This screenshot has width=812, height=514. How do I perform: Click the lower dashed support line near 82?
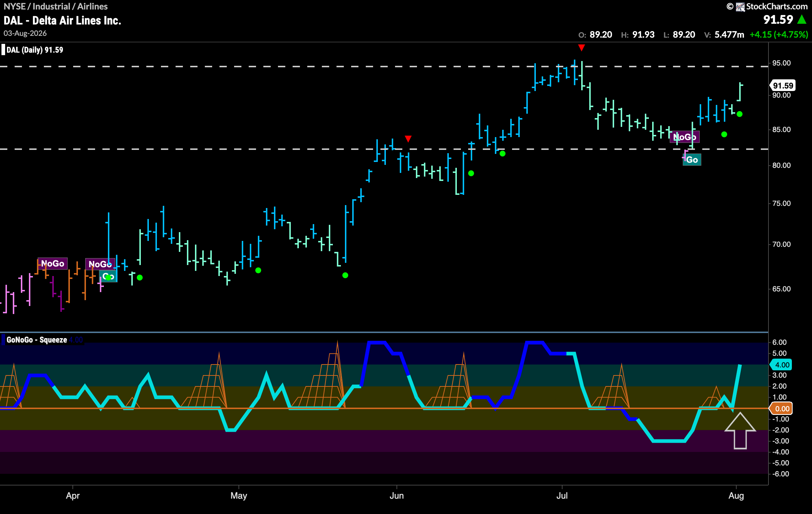[384, 149]
